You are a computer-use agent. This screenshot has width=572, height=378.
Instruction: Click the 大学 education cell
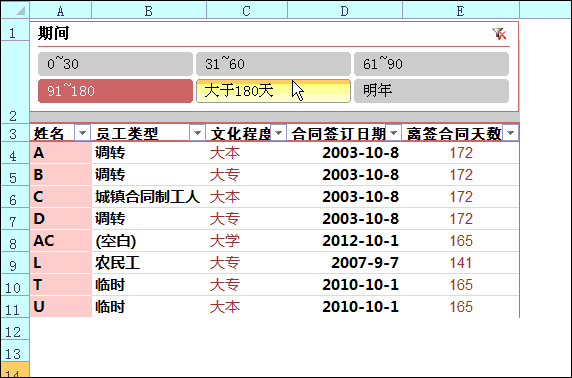tap(247, 241)
